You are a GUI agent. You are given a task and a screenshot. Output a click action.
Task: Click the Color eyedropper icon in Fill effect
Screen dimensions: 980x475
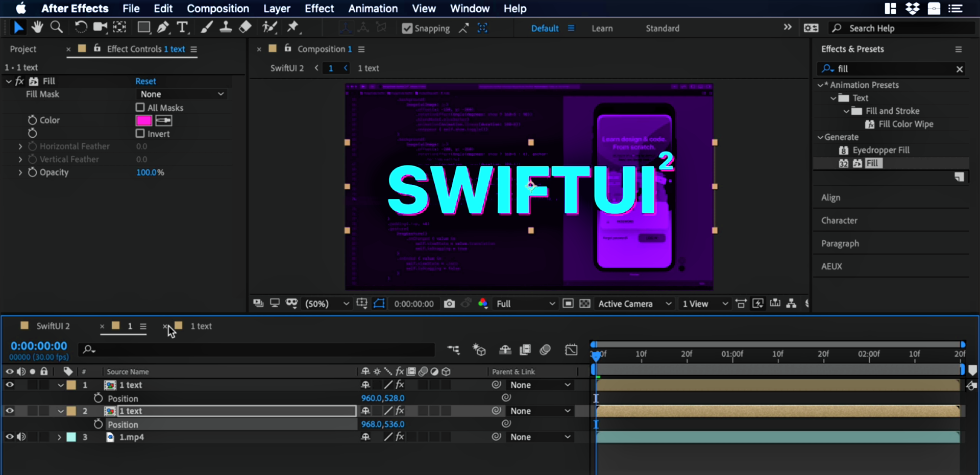pos(164,120)
